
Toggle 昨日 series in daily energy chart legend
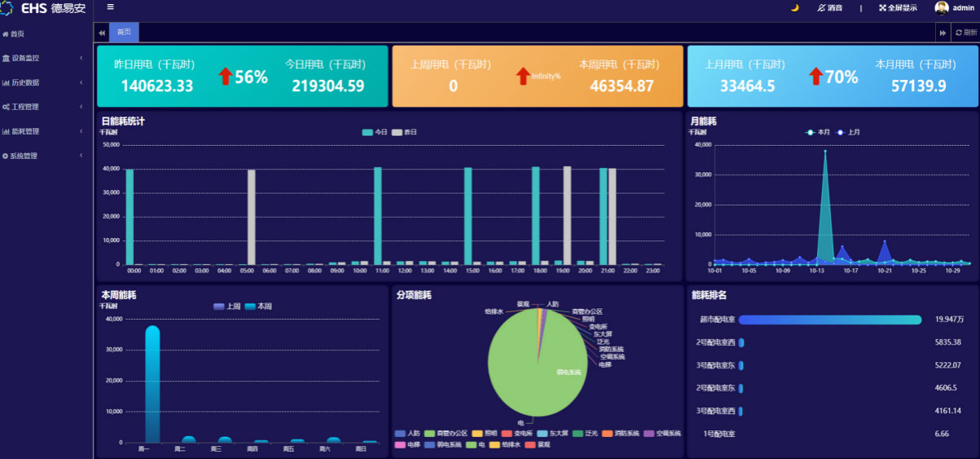(398, 132)
